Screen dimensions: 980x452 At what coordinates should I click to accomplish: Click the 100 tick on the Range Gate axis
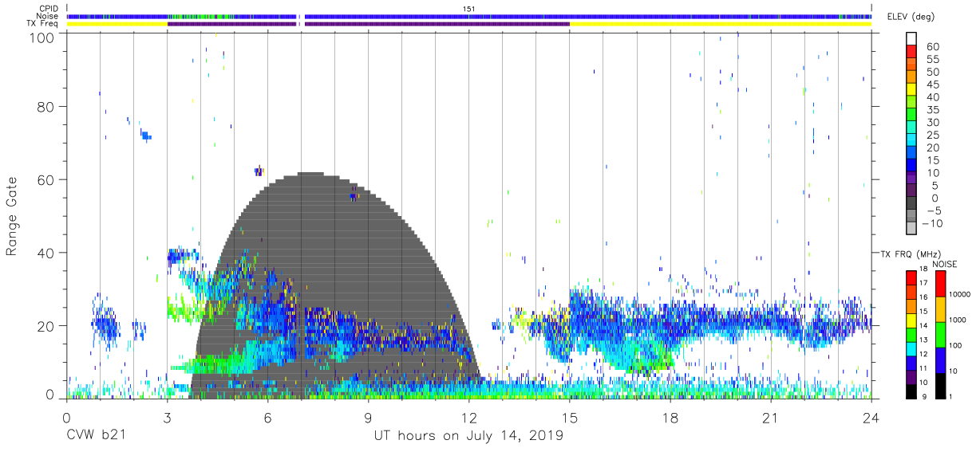pyautogui.click(x=41, y=37)
